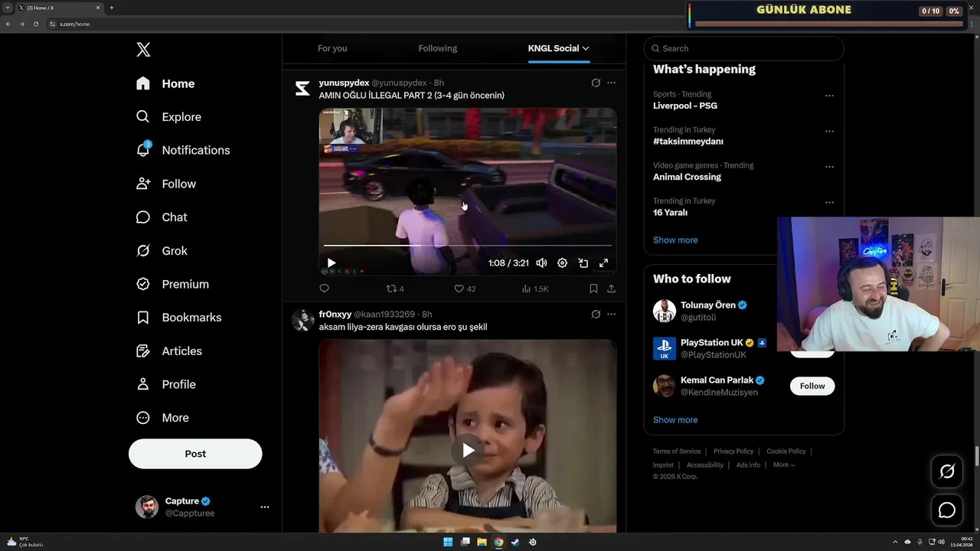Open Notifications with bell icon

[183, 150]
